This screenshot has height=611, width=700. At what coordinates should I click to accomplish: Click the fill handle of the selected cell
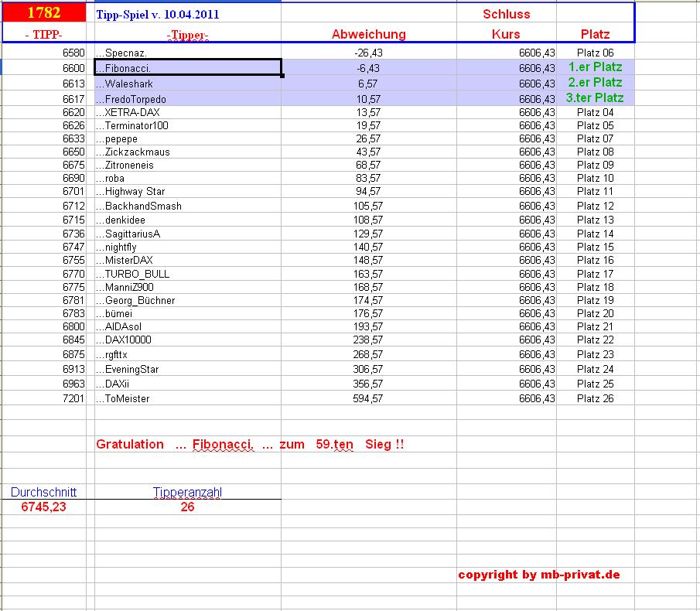click(282, 76)
